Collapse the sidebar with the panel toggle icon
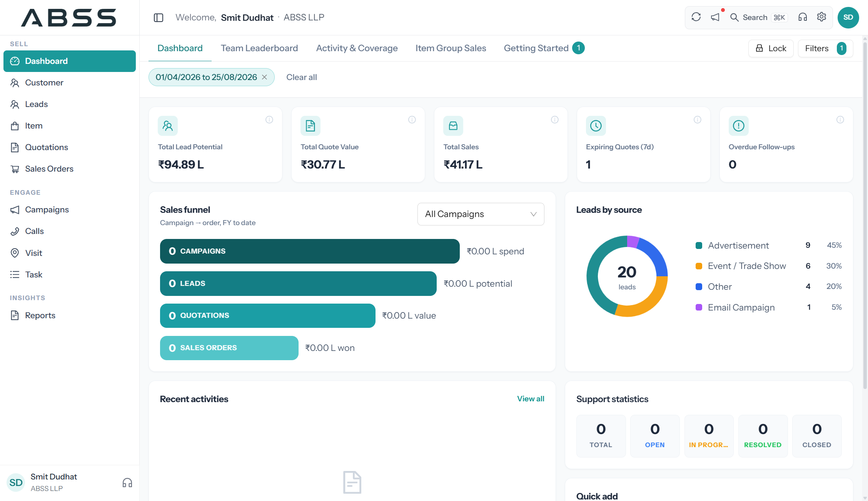The width and height of the screenshot is (868, 501). [159, 18]
